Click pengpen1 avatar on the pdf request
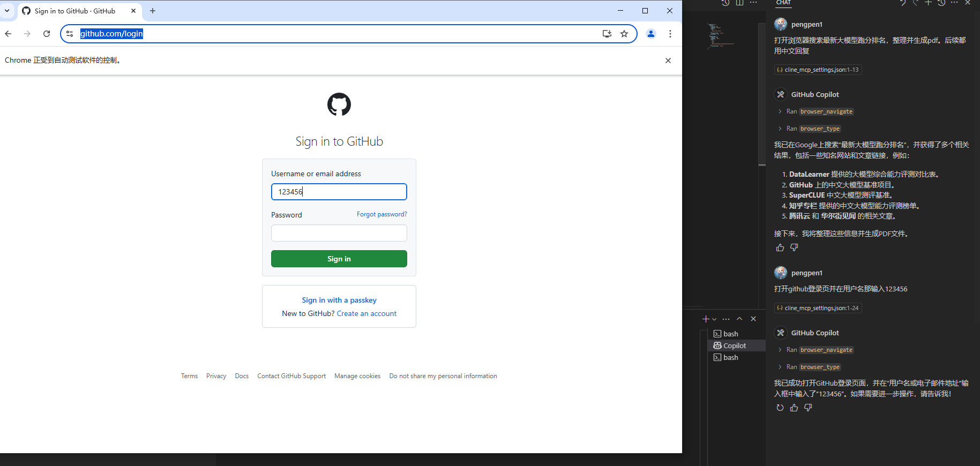The height and width of the screenshot is (466, 980). pyautogui.click(x=781, y=24)
